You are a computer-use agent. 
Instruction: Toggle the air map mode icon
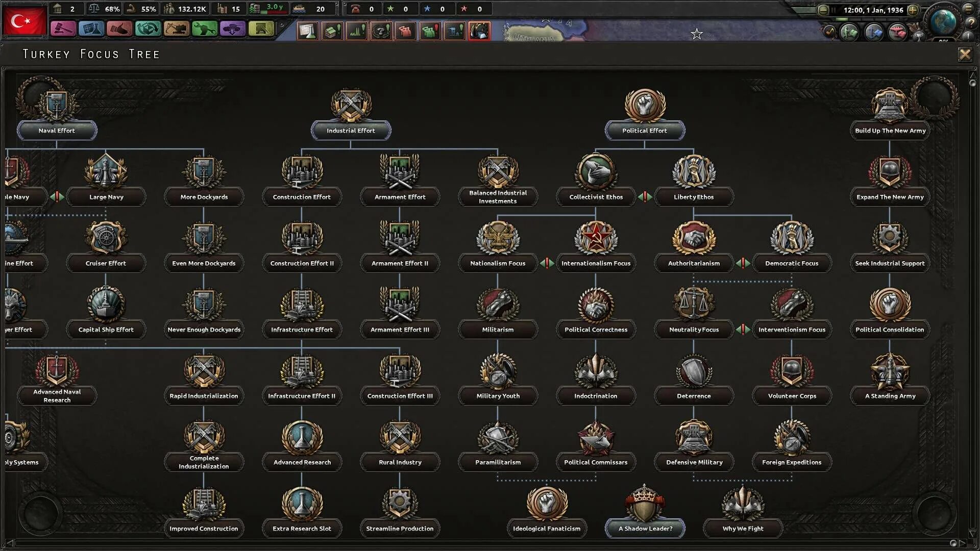click(897, 33)
